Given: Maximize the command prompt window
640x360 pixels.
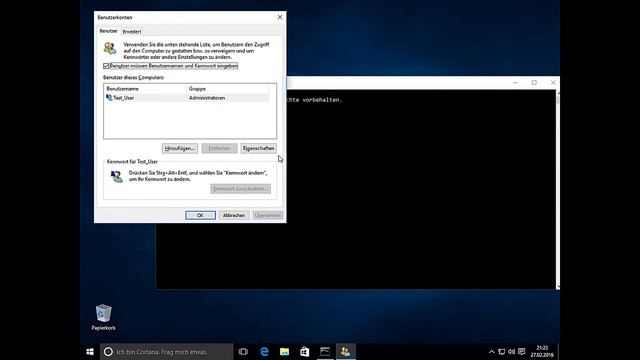Looking at the screenshot, I should (534, 82).
